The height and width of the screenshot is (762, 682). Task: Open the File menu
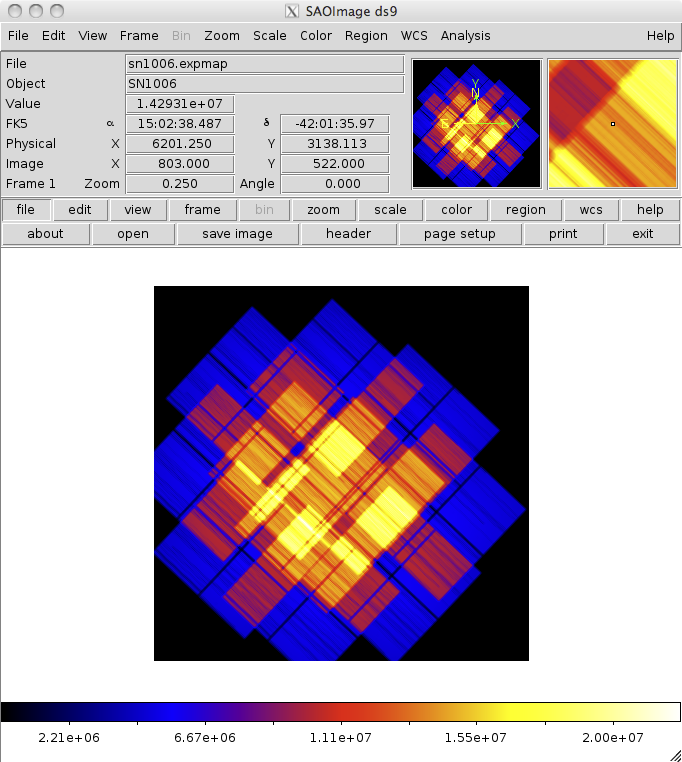coord(17,35)
